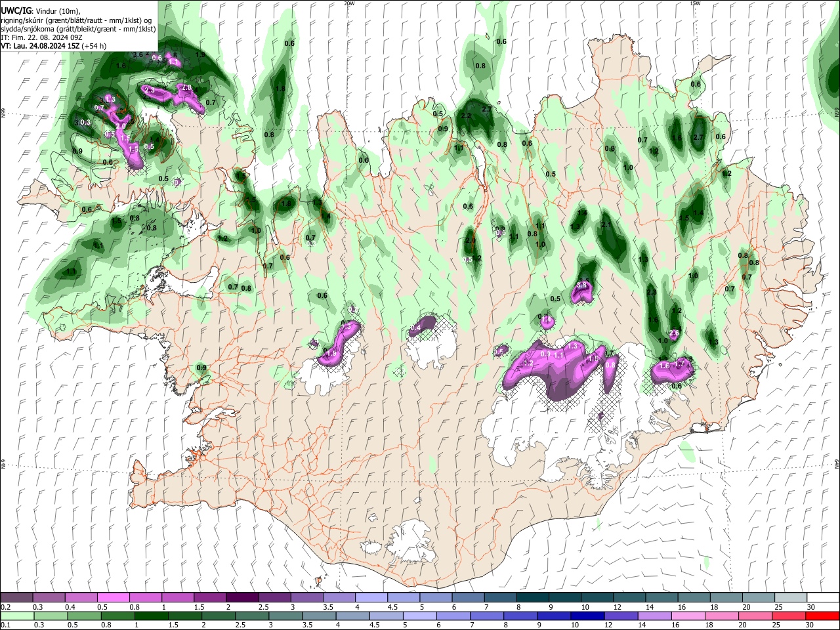Click the '15W' longitude label at the top

click(695, 3)
